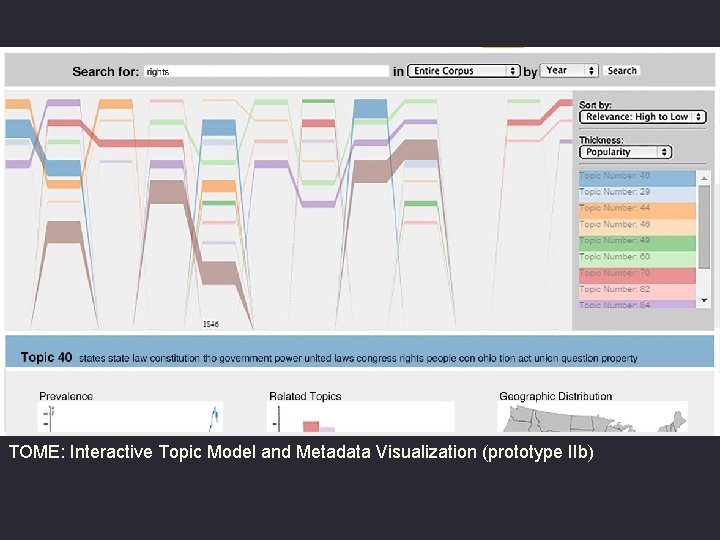
Task: Click the Geographic Distribution map
Action: click(x=593, y=416)
